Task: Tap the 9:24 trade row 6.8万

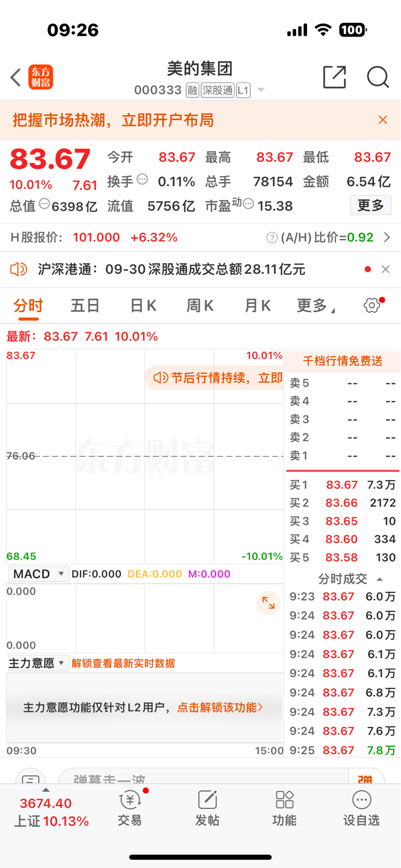Action: pos(343,692)
